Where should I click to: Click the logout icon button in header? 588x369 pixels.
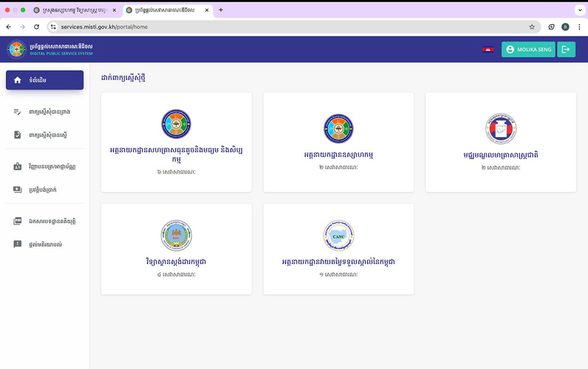click(566, 49)
